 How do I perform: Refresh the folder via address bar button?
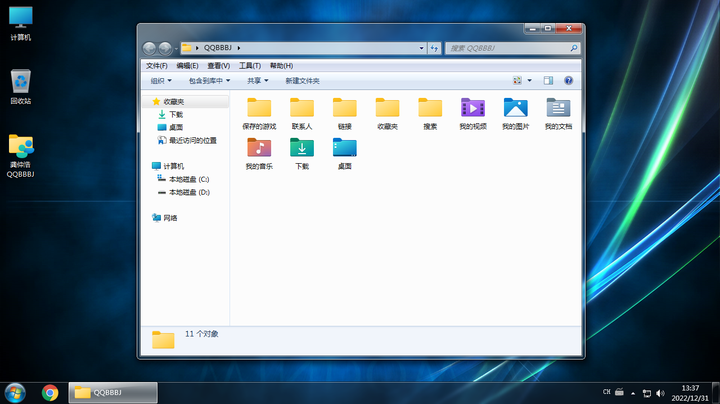[x=434, y=48]
